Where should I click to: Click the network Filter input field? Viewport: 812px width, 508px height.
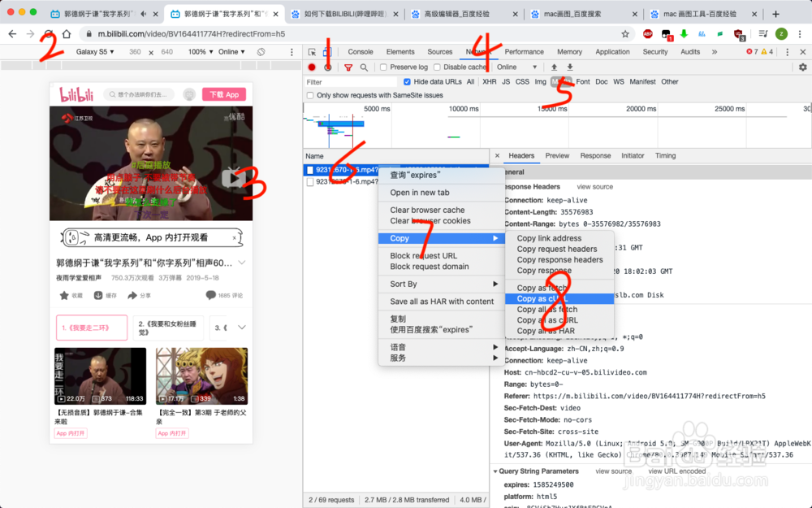point(351,82)
